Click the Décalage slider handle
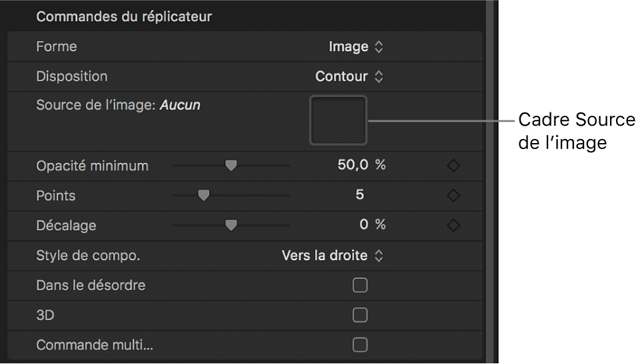 [230, 226]
